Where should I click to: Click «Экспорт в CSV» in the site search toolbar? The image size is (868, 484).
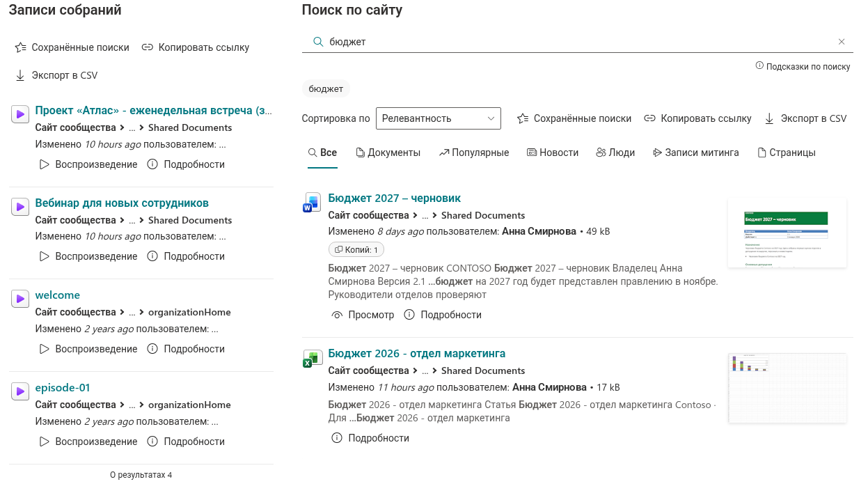(x=805, y=118)
